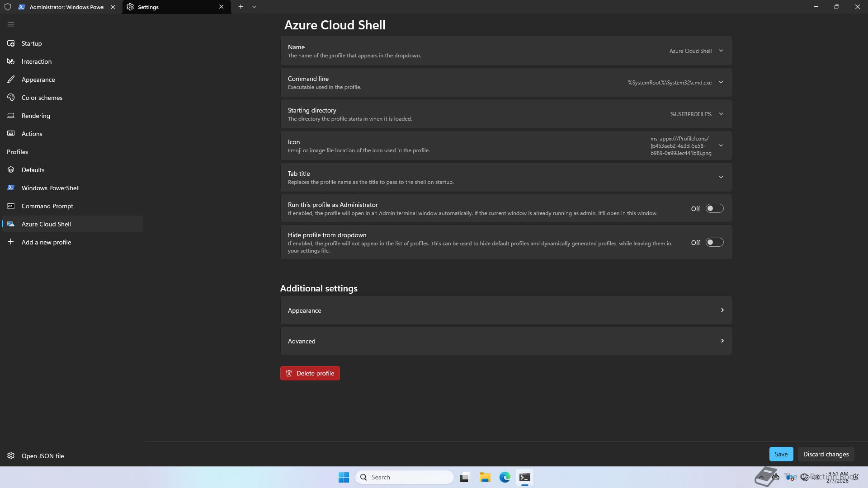Expand the Command line setting
The height and width of the screenshot is (488, 868).
[721, 83]
